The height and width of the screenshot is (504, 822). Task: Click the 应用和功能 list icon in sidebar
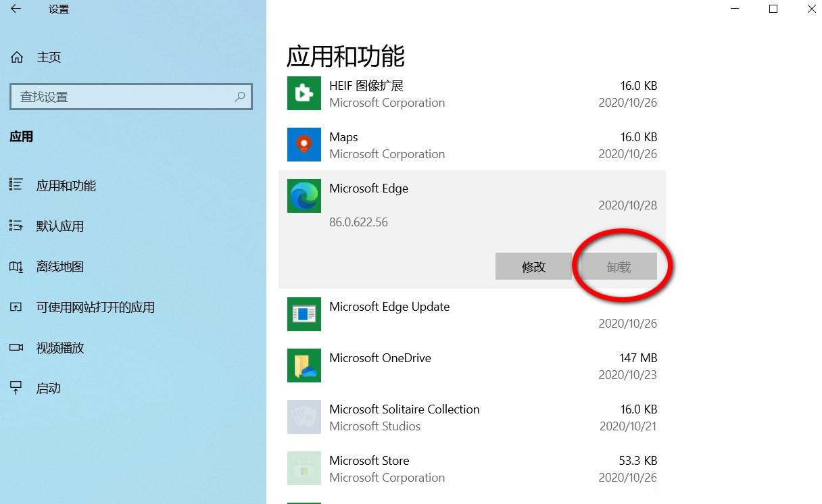(x=16, y=184)
